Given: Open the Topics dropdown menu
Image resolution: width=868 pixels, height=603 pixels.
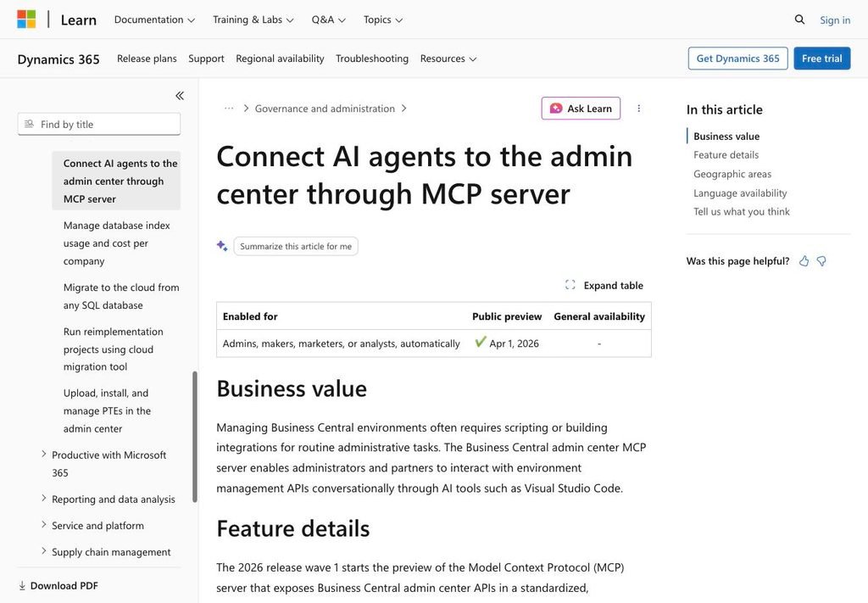Looking at the screenshot, I should tap(382, 20).
